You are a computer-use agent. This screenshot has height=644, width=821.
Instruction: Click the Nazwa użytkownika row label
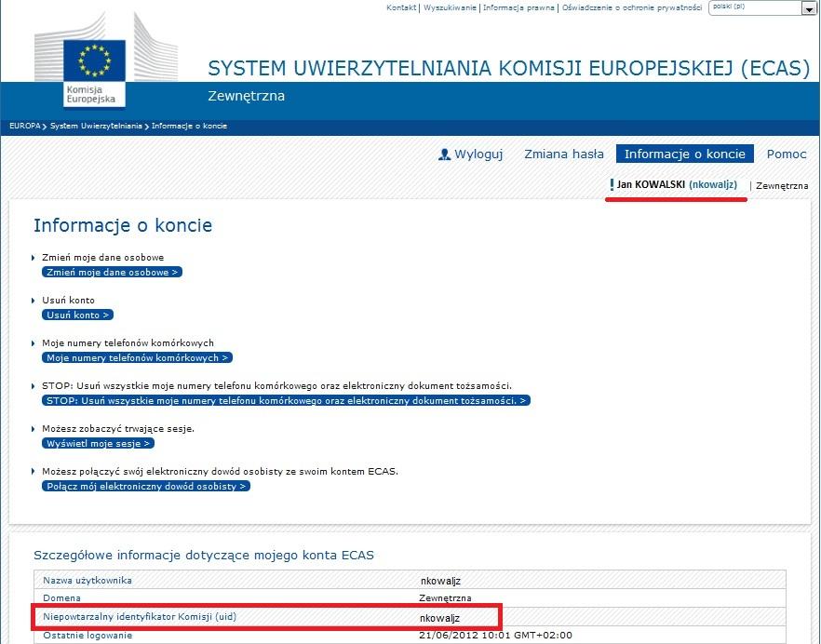coord(87,580)
